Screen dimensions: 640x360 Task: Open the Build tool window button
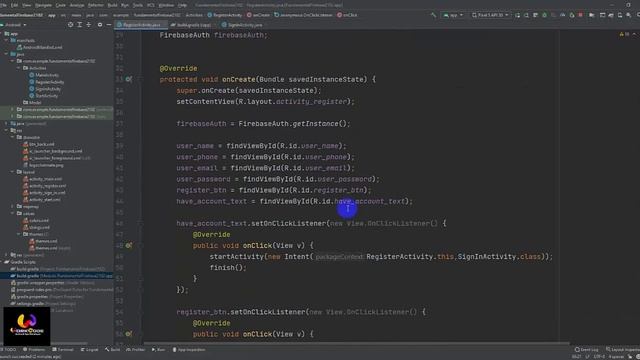pos(113,350)
